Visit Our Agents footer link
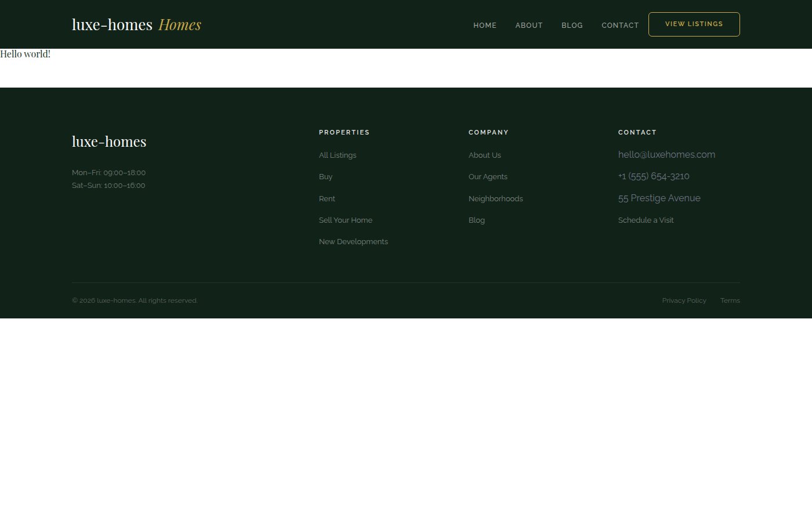The width and height of the screenshot is (812, 522). [488, 176]
